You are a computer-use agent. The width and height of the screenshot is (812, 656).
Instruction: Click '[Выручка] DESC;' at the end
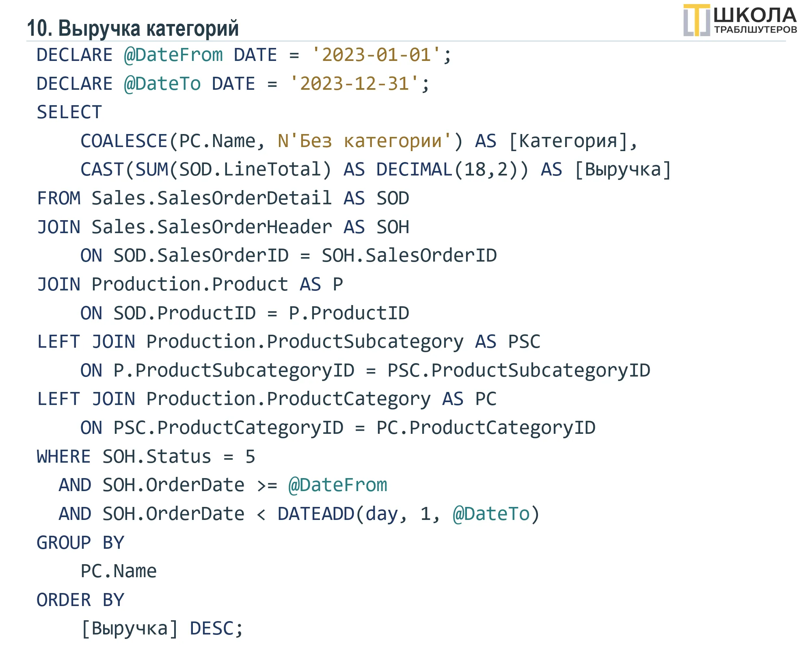point(162,629)
